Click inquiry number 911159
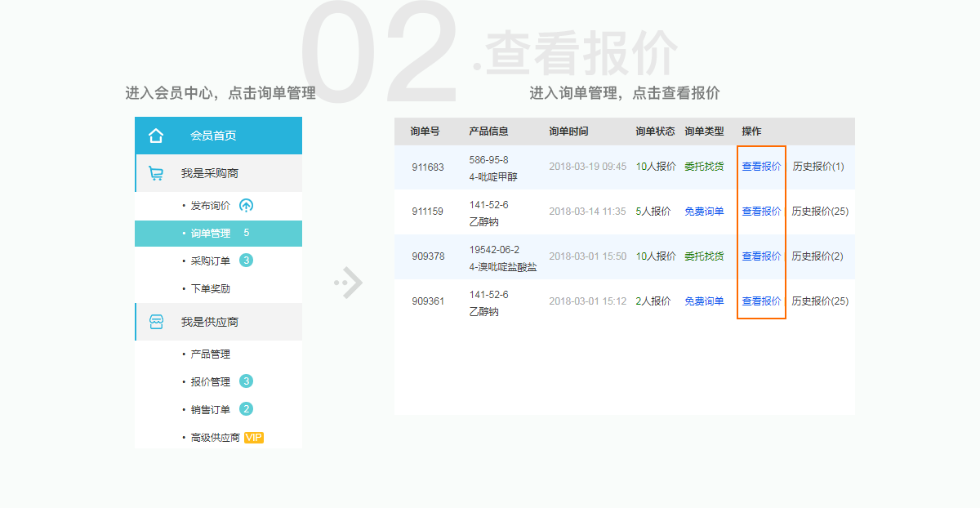The height and width of the screenshot is (508, 980). click(x=428, y=212)
